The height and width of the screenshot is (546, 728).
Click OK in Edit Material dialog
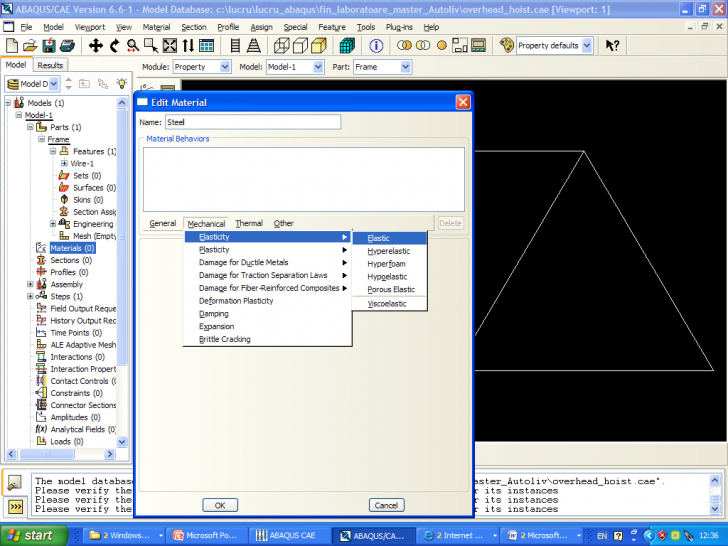point(220,505)
